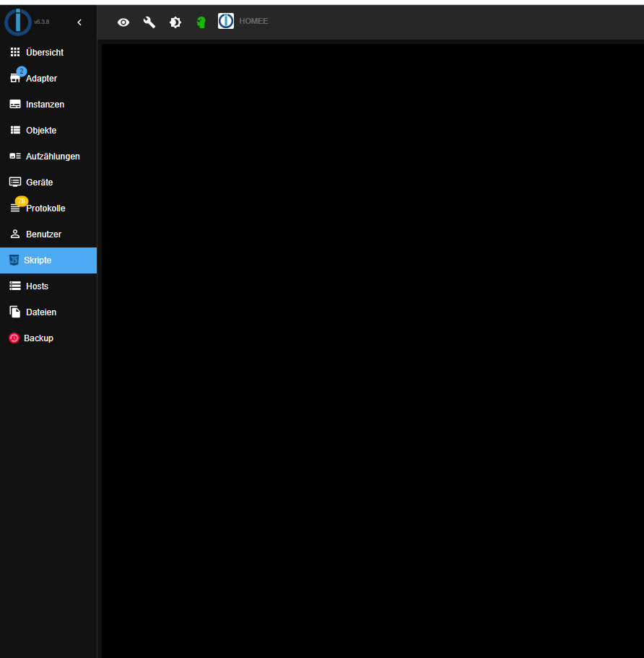The height and width of the screenshot is (658, 644).
Task: Open the Backup menu item
Action: [48, 338]
